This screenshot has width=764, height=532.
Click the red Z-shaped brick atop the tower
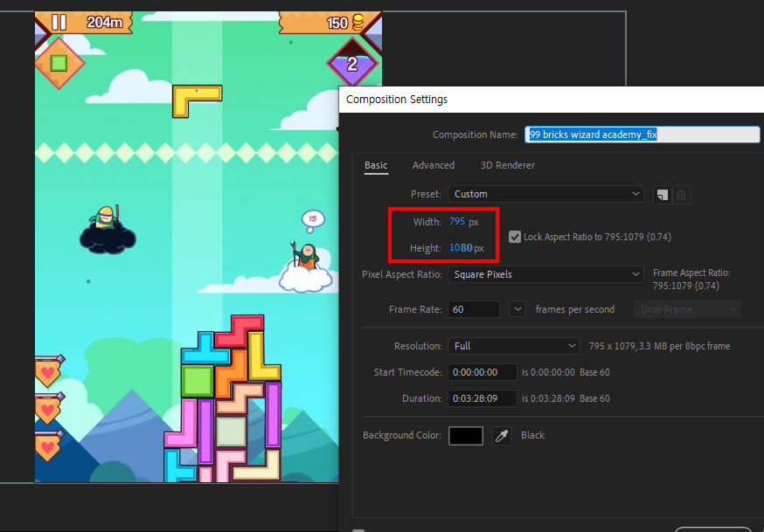[240, 330]
